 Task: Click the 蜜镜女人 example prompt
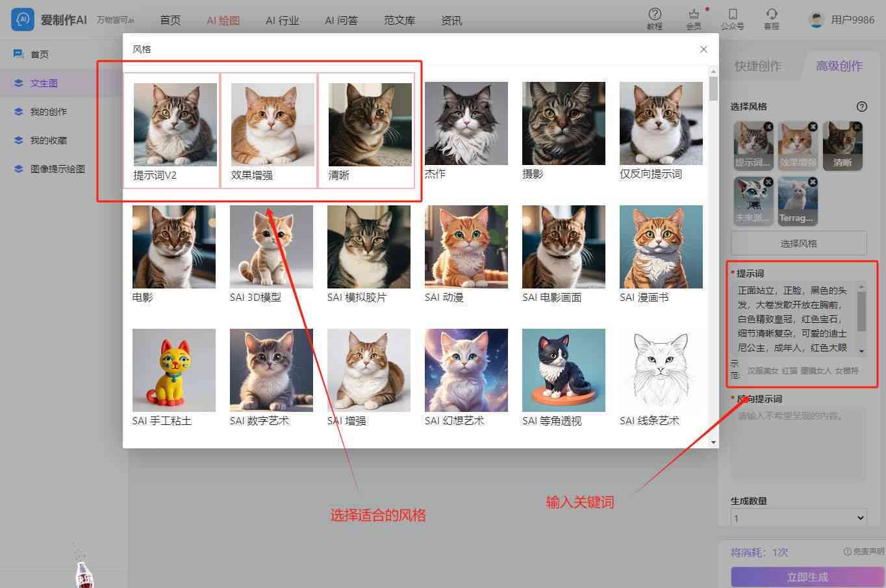point(816,370)
